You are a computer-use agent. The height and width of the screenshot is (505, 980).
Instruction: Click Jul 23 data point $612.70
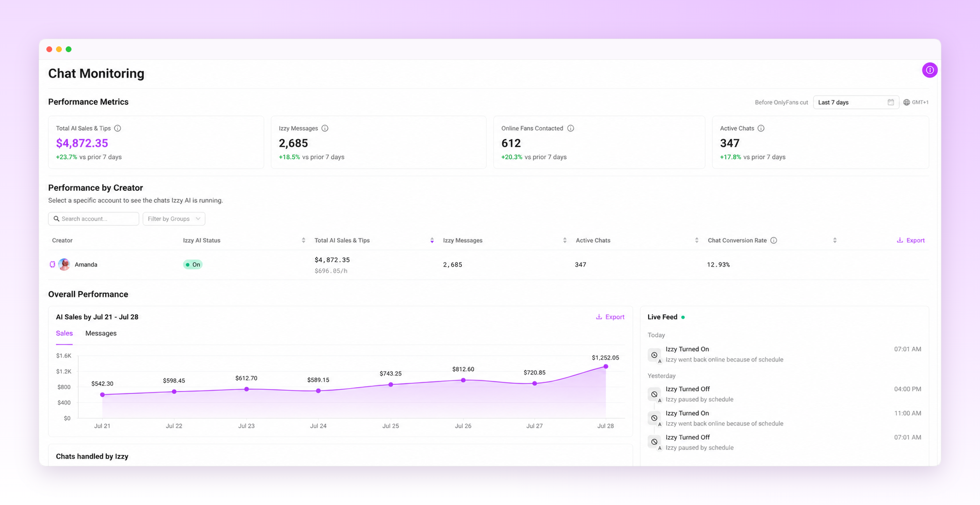[247, 389]
